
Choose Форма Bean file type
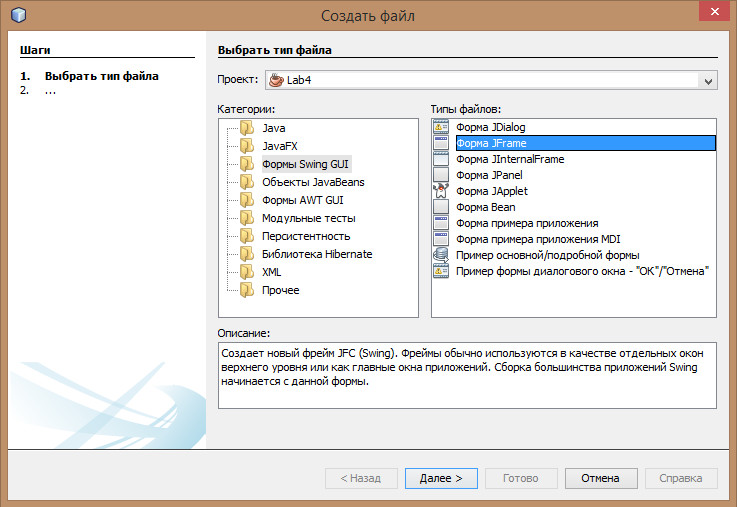[x=486, y=207]
